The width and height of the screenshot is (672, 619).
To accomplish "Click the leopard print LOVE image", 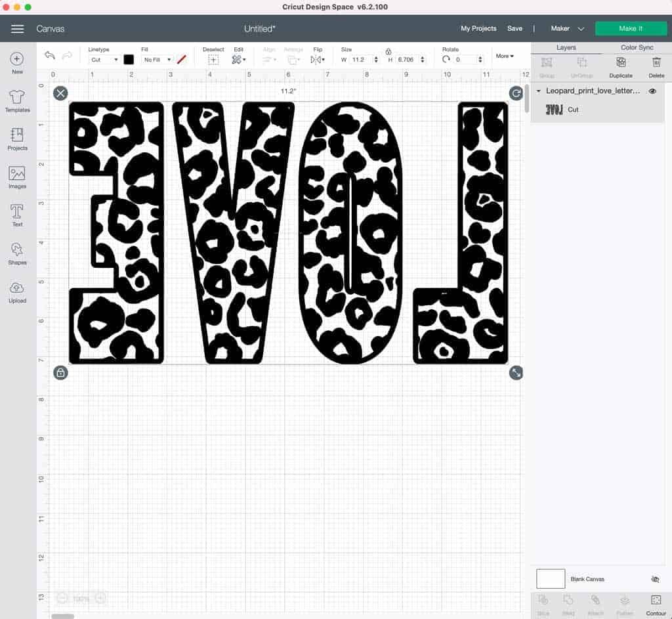I will (289, 233).
